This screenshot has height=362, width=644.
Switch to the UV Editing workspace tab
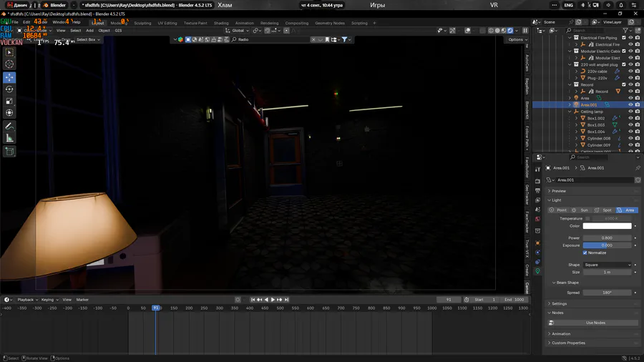[167, 23]
